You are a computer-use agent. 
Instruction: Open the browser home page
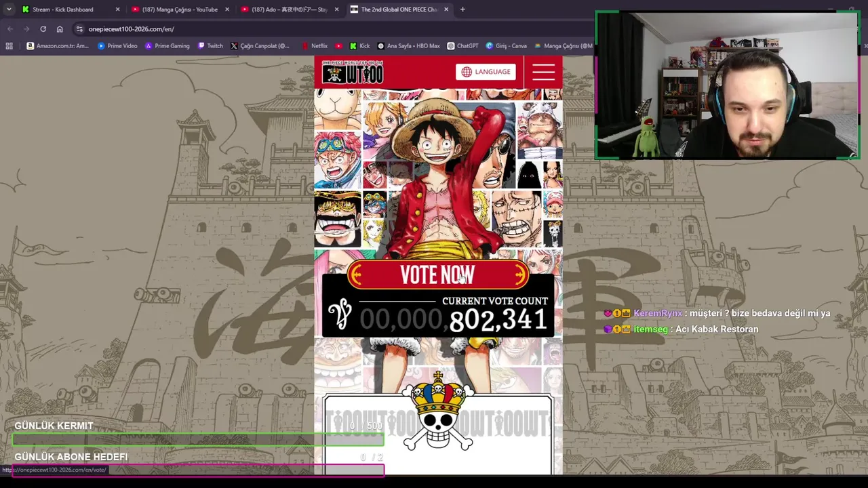60,29
